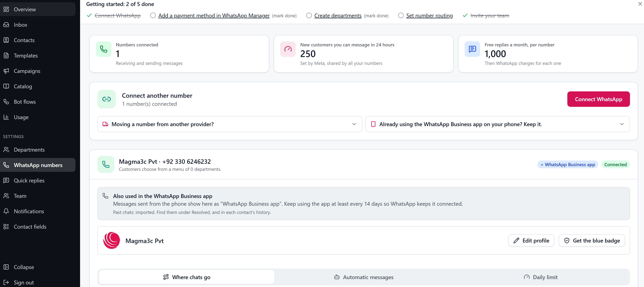Click the Campaigns megaphone icon
This screenshot has width=644, height=287.
(6, 71)
